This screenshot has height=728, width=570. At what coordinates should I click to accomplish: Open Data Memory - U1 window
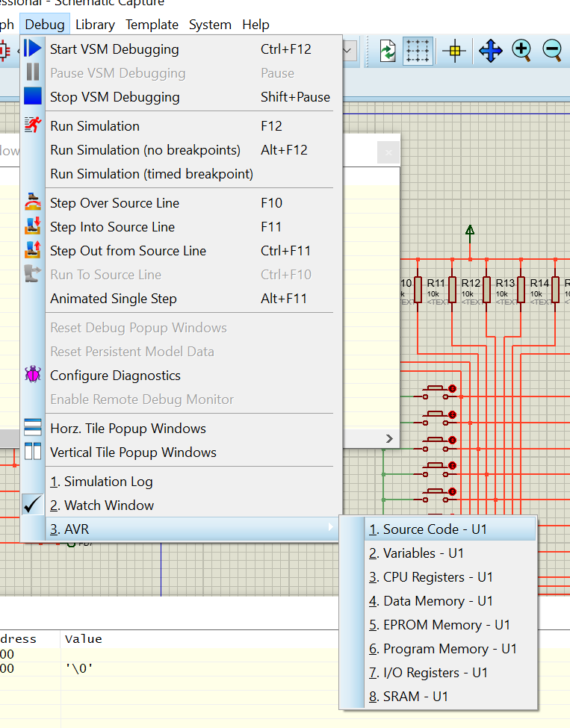click(x=439, y=601)
